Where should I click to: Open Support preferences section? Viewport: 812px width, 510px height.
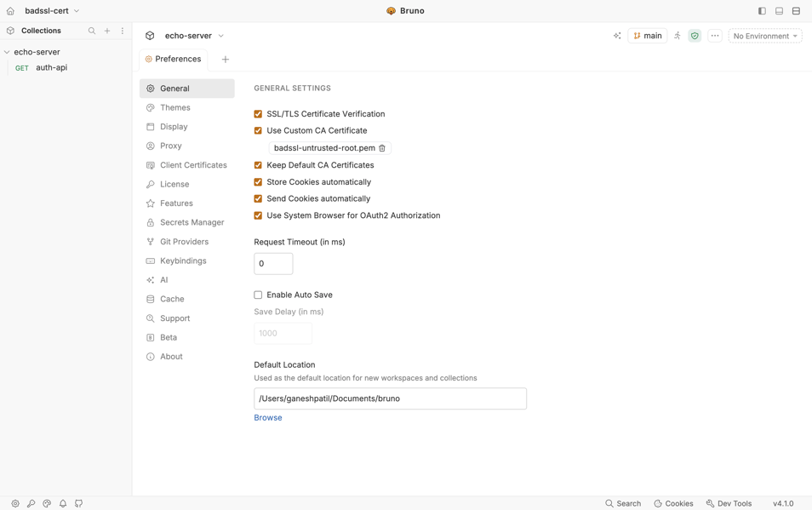point(187,318)
